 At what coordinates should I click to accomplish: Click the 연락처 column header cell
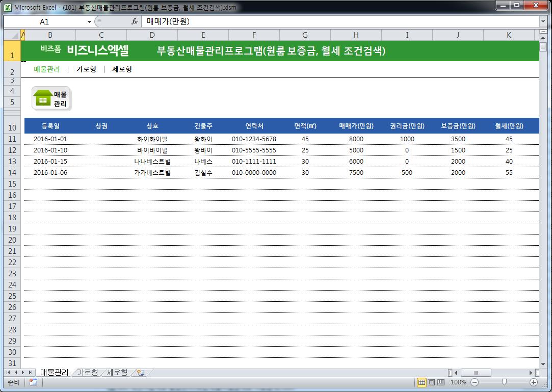click(254, 126)
